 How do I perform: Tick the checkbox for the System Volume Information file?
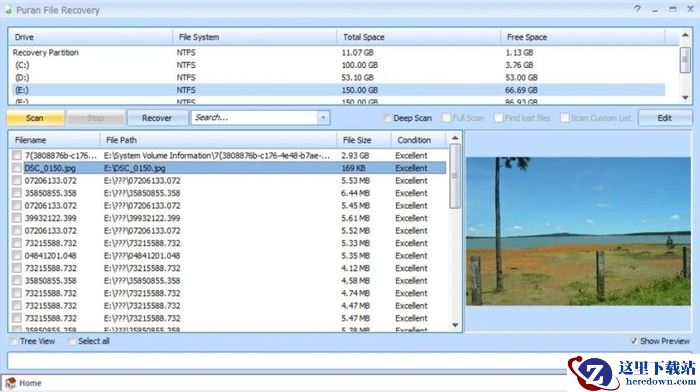17,155
